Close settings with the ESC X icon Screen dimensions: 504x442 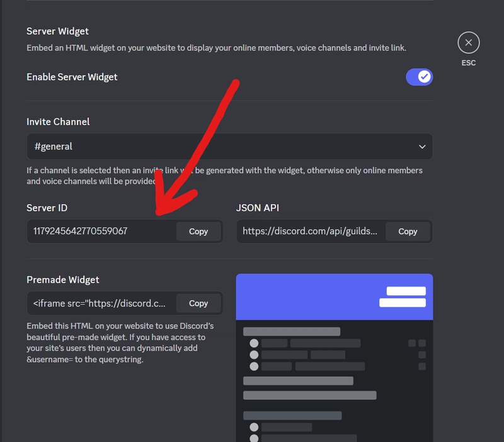(x=468, y=42)
